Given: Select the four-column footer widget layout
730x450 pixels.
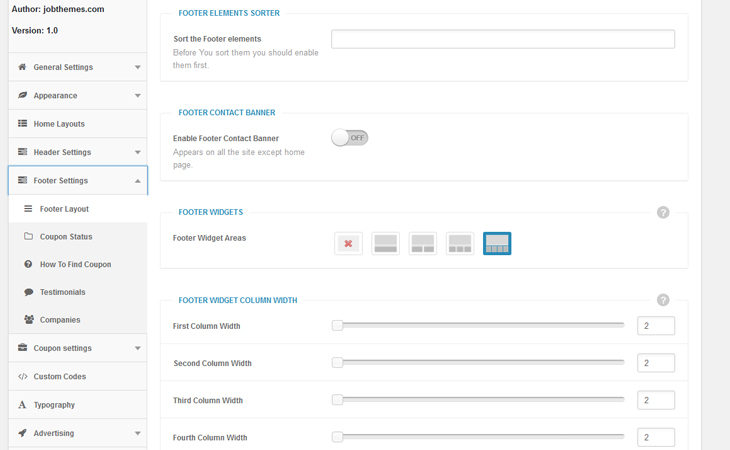Looking at the screenshot, I should pyautogui.click(x=497, y=243).
